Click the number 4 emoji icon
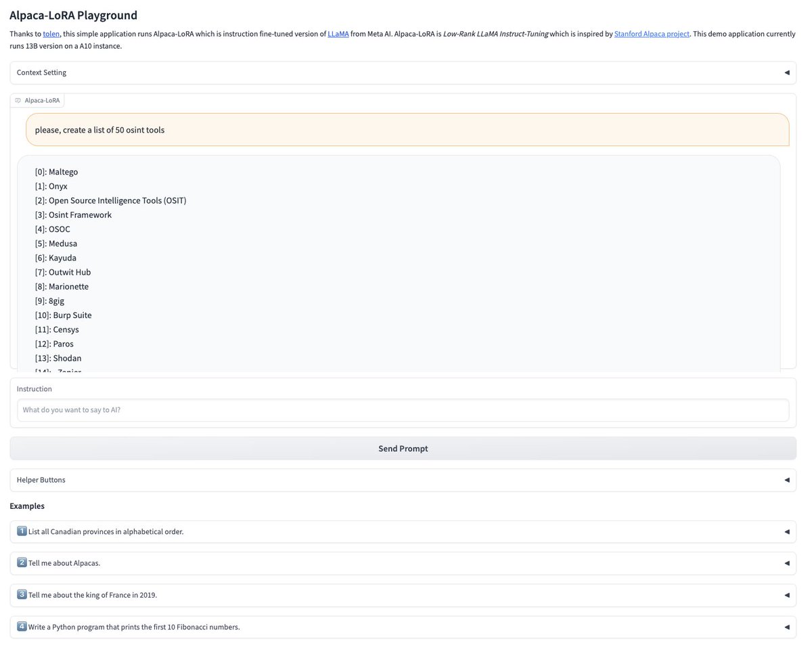 click(x=22, y=627)
